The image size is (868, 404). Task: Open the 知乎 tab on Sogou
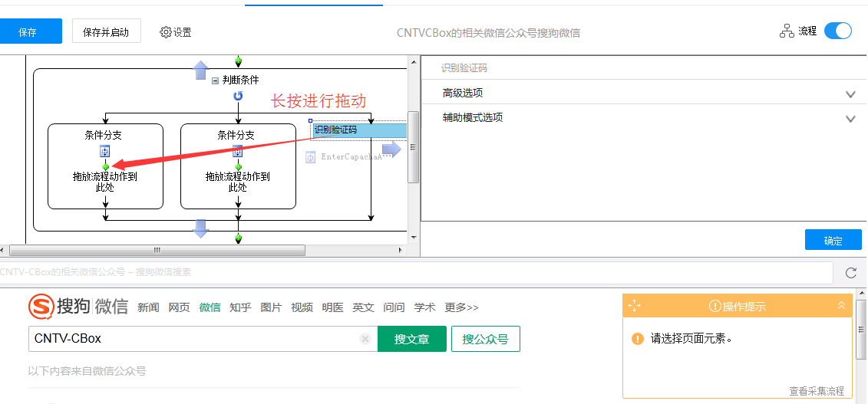[240, 307]
